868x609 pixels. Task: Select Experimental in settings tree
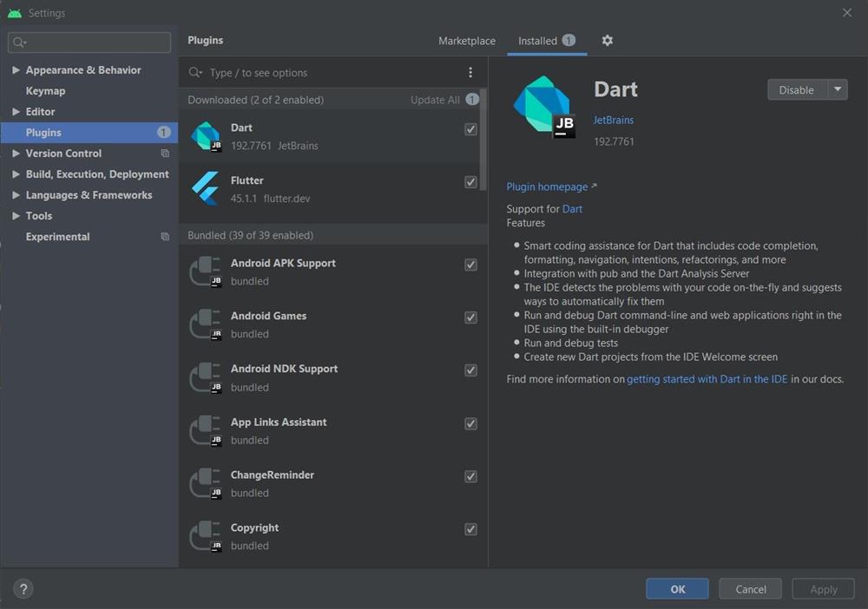(57, 237)
